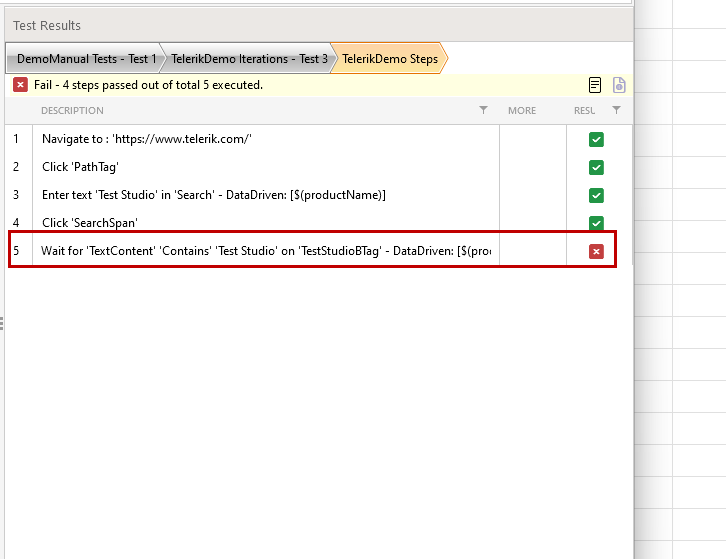Select the TelerikDemo Steps breadcrumb
The height and width of the screenshot is (559, 726).
[x=390, y=59]
